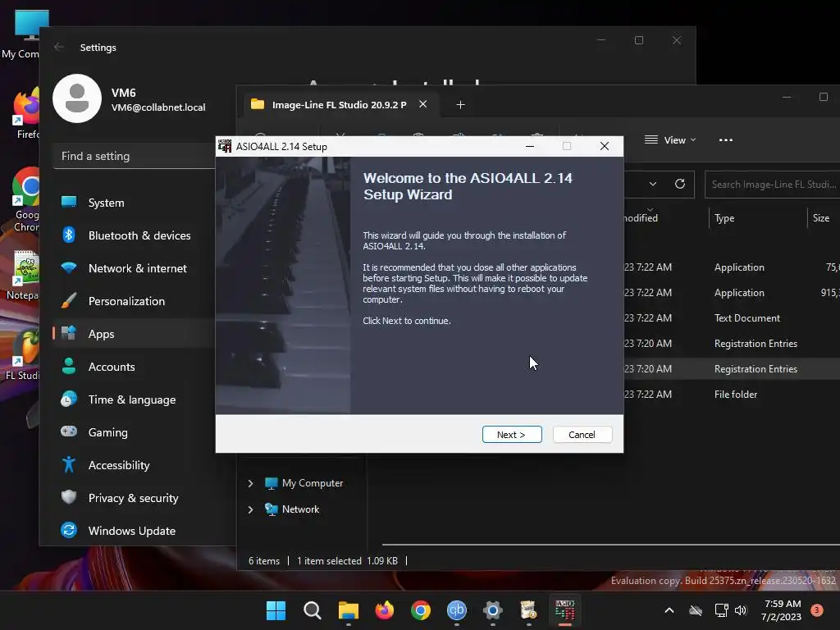The height and width of the screenshot is (630, 840).
Task: Launch Chrome from taskbar
Action: tap(421, 610)
